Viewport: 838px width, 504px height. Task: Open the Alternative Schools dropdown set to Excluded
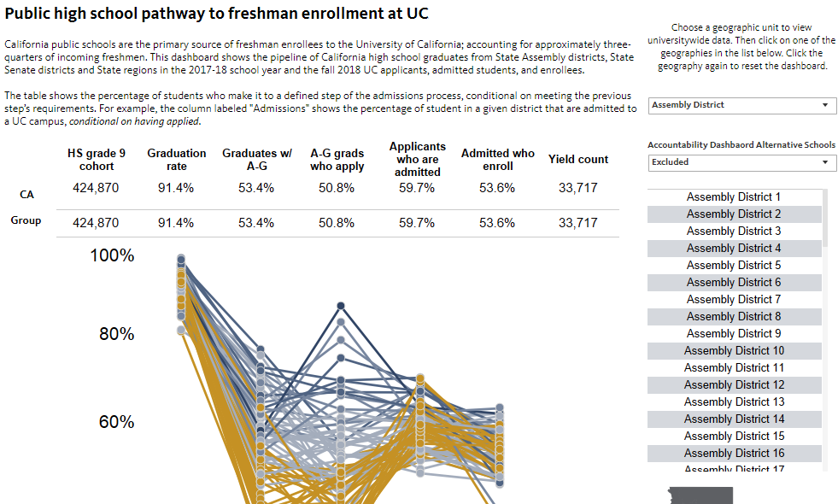pos(741,162)
